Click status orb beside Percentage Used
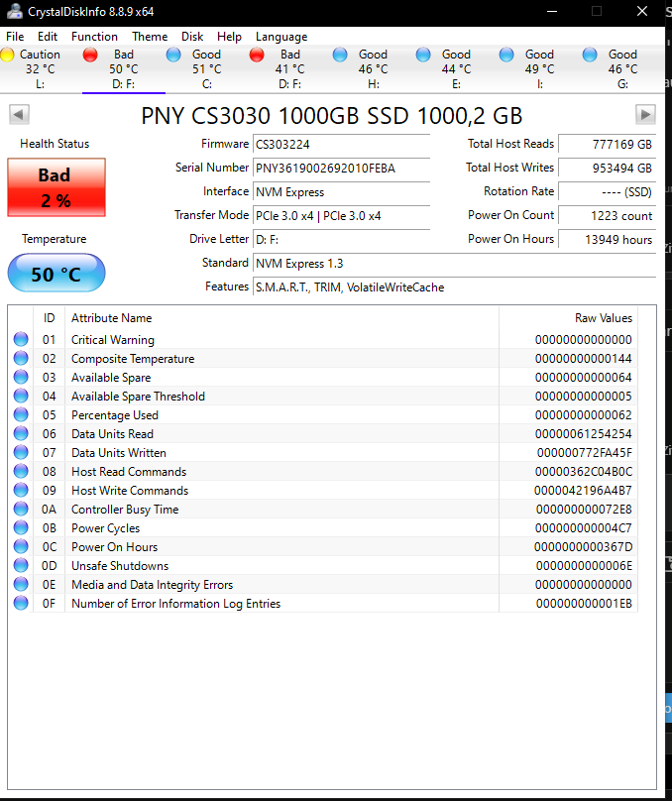The width and height of the screenshot is (672, 801). click(x=21, y=414)
